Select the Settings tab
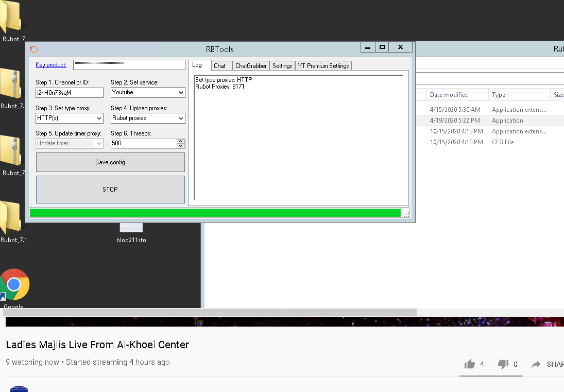The width and height of the screenshot is (564, 392). pos(282,66)
